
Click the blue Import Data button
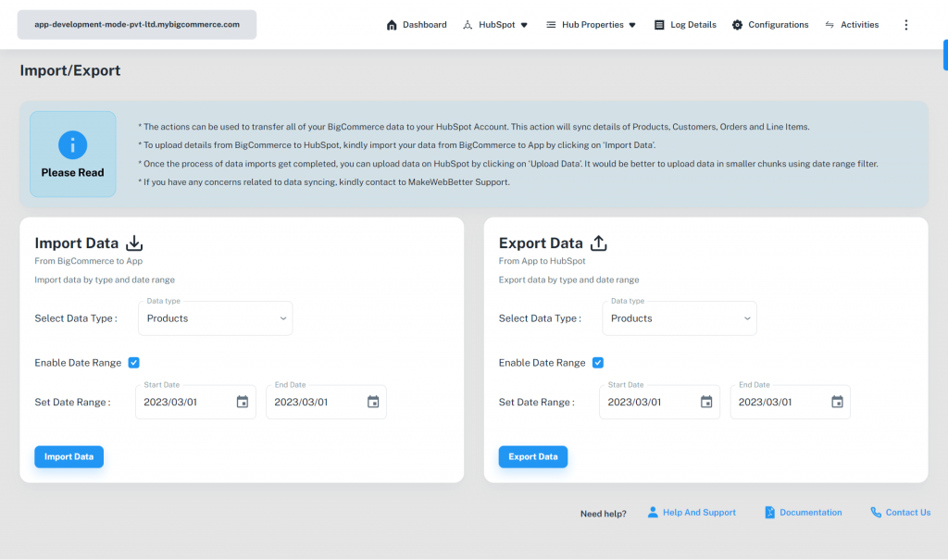[69, 456]
